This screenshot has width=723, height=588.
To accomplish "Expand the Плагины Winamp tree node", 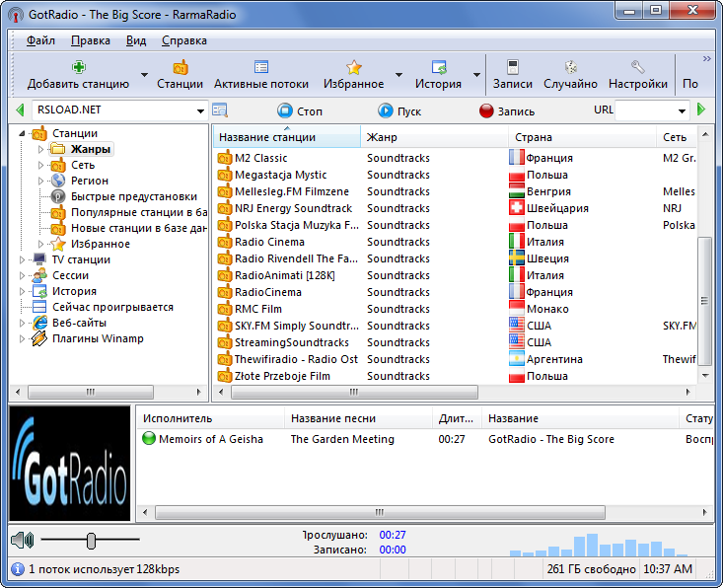I will pyautogui.click(x=22, y=339).
